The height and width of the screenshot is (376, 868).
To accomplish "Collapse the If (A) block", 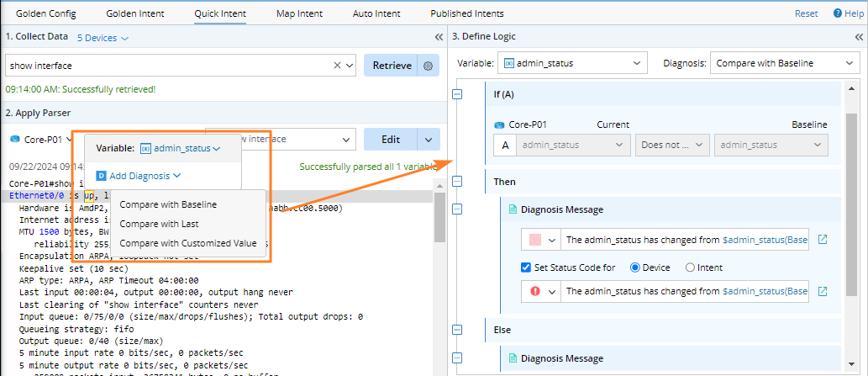I will (x=457, y=95).
